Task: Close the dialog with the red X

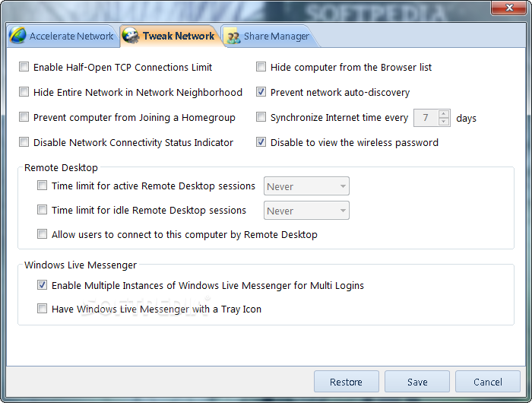Action: tap(509, 8)
